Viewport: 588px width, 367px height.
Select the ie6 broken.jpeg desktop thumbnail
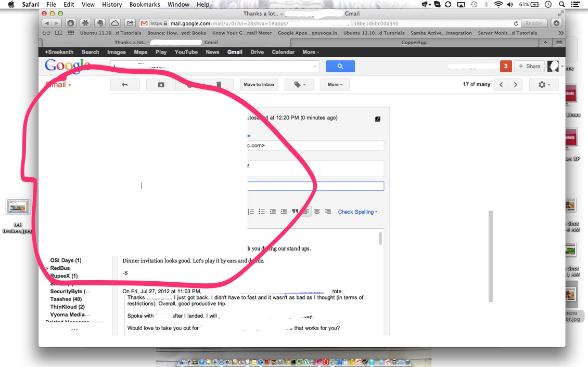[18, 206]
